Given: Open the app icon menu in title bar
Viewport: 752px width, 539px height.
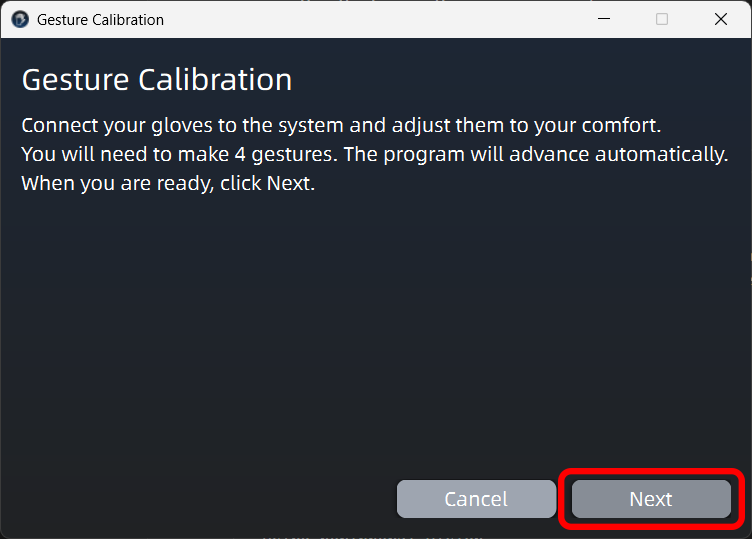Looking at the screenshot, I should [x=20, y=20].
